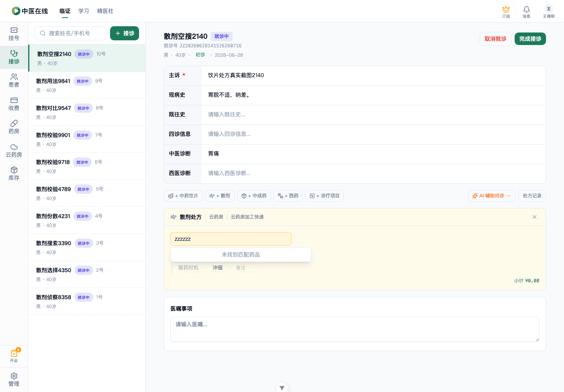Click the 订阅 crown icon
The width and height of the screenshot is (564, 392).
point(506,12)
